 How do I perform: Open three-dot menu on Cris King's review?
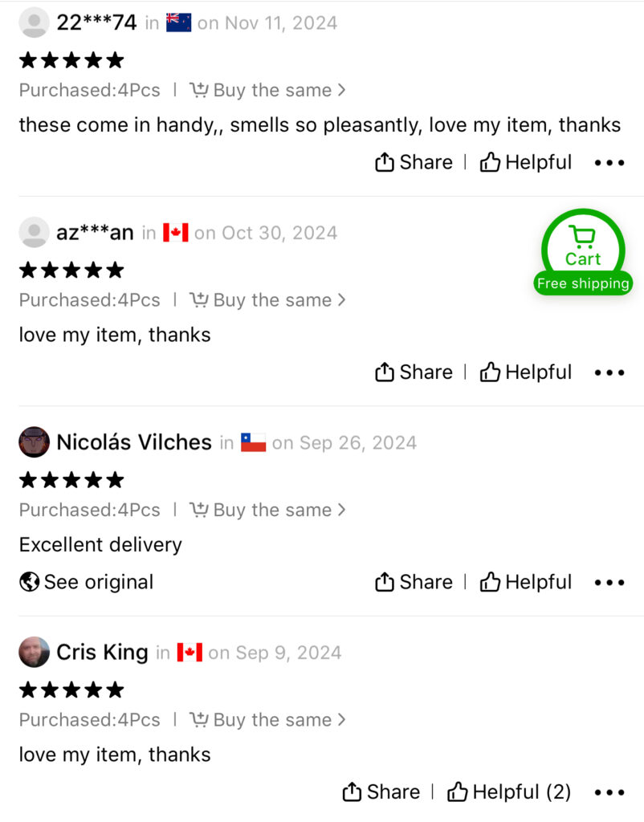coord(609,792)
